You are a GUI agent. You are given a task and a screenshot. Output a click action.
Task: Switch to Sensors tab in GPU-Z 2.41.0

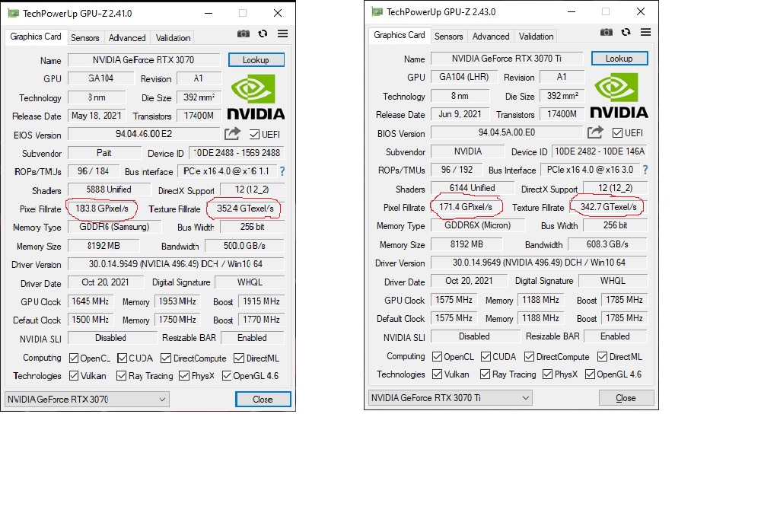[x=85, y=38]
